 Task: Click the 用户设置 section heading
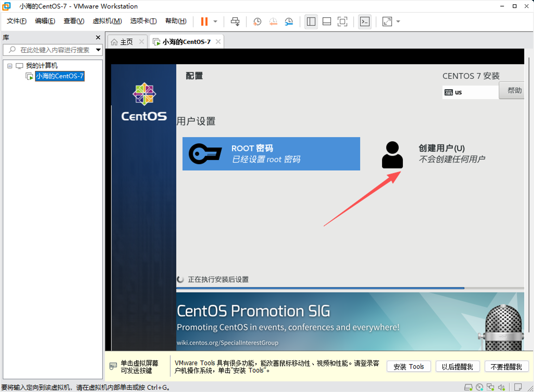point(196,121)
